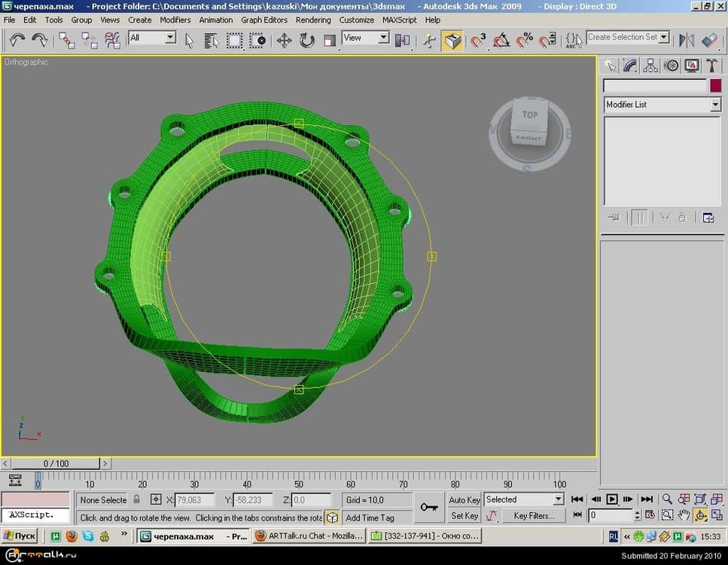
Task: Open the 'Selected' key filter dropdown
Action: [x=559, y=499]
